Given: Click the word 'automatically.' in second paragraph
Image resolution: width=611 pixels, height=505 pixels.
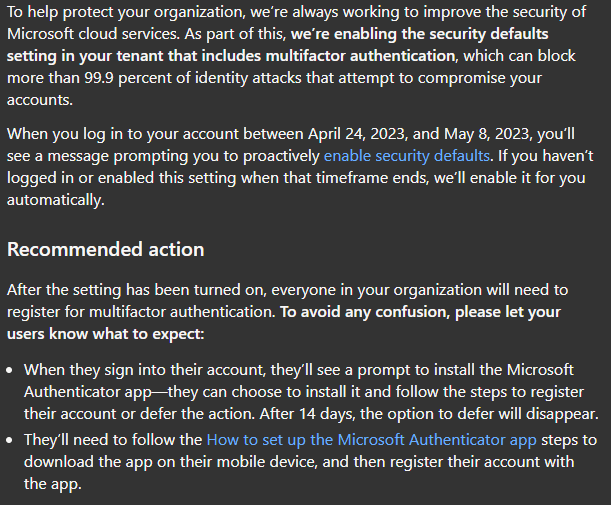Looking at the screenshot, I should point(56,200).
